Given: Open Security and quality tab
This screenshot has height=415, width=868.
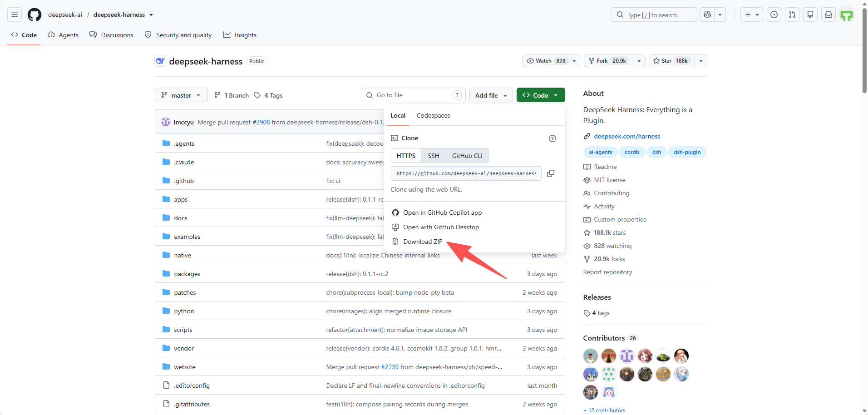Looking at the screenshot, I should click(x=178, y=35).
